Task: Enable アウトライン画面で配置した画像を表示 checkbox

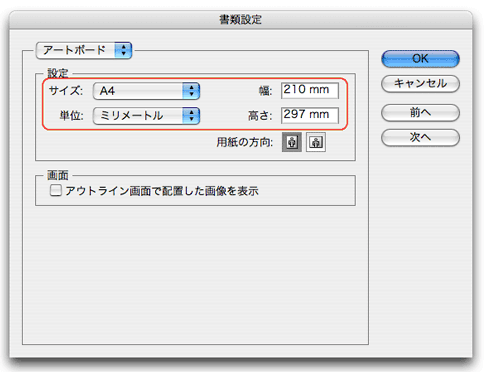Action: click(56, 191)
